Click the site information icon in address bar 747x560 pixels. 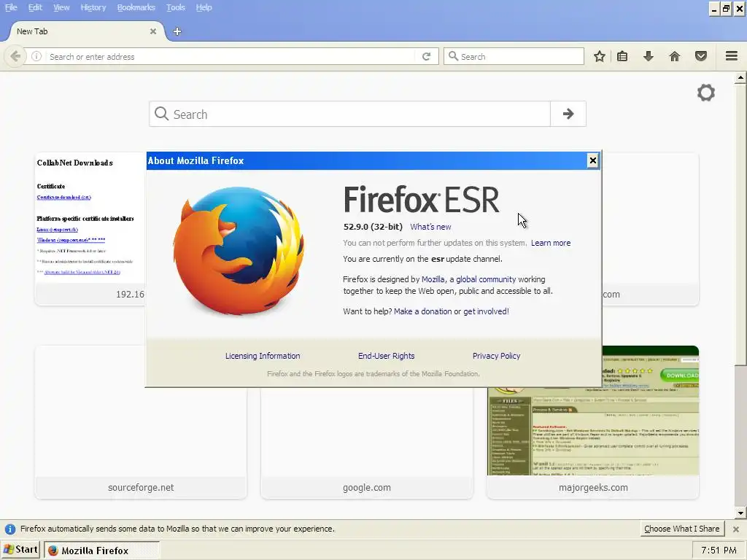(36, 57)
